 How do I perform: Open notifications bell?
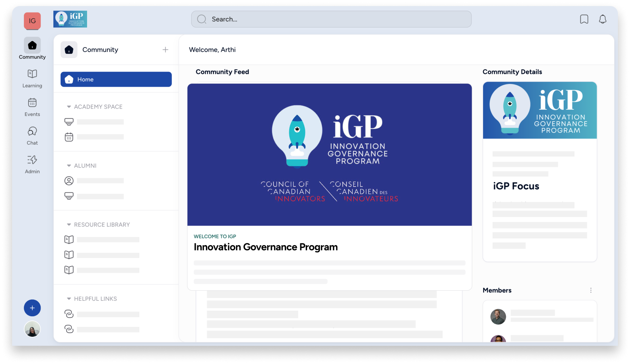pyautogui.click(x=603, y=19)
